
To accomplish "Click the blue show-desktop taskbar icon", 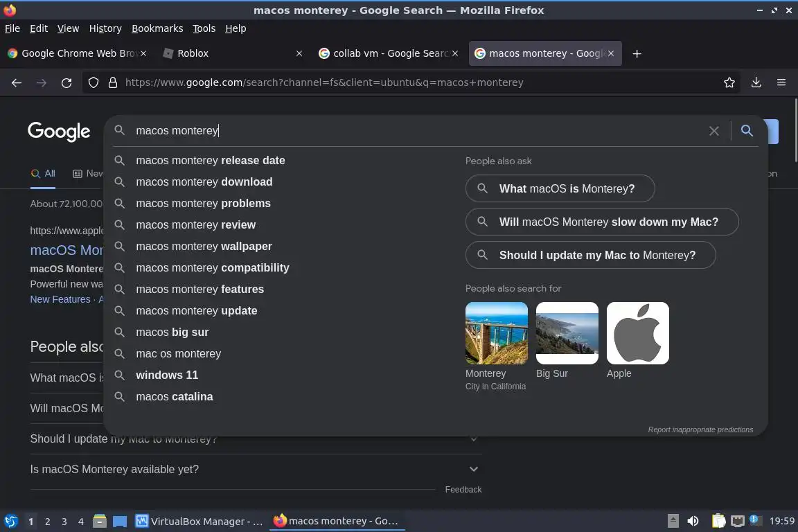I will pos(120,522).
